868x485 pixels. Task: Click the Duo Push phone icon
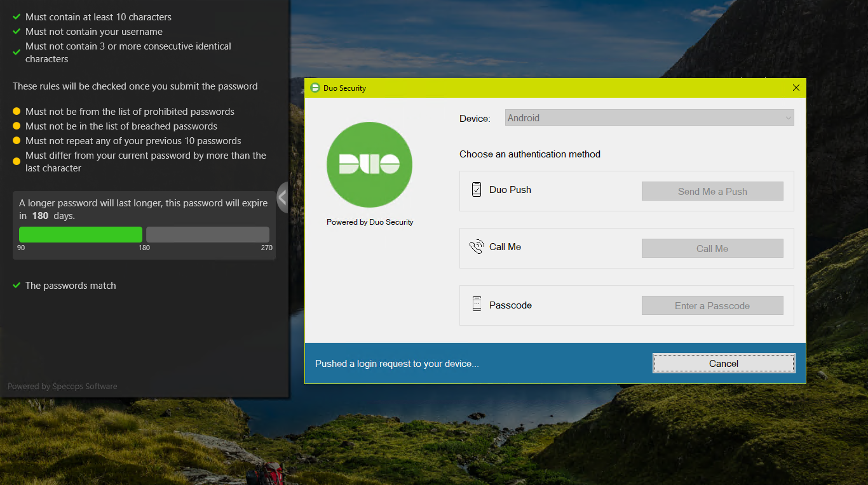pyautogui.click(x=477, y=189)
